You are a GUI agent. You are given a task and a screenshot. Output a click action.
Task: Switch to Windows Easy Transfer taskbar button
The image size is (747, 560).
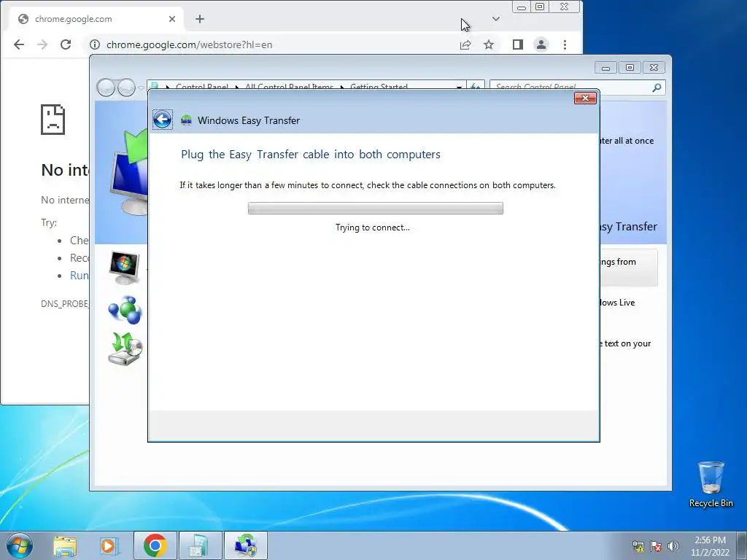click(245, 545)
